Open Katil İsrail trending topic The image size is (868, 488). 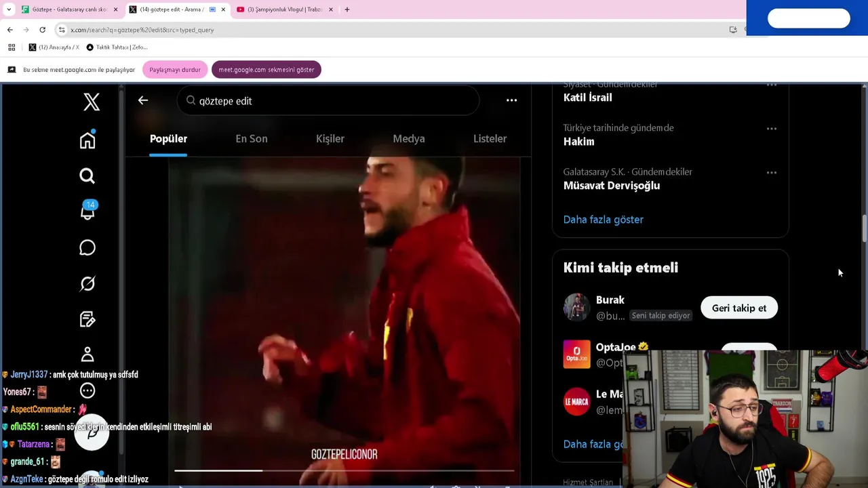click(587, 97)
